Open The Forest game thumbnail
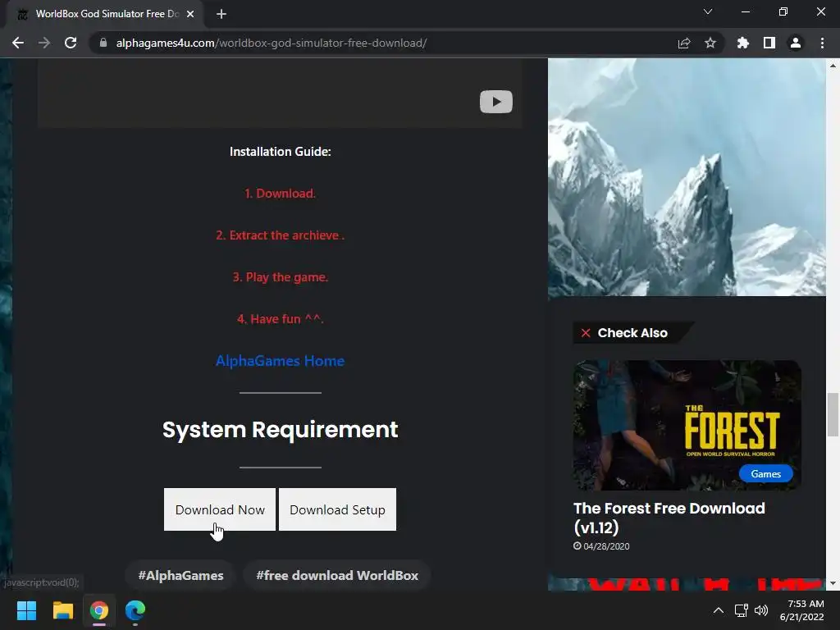The height and width of the screenshot is (630, 840). point(687,425)
